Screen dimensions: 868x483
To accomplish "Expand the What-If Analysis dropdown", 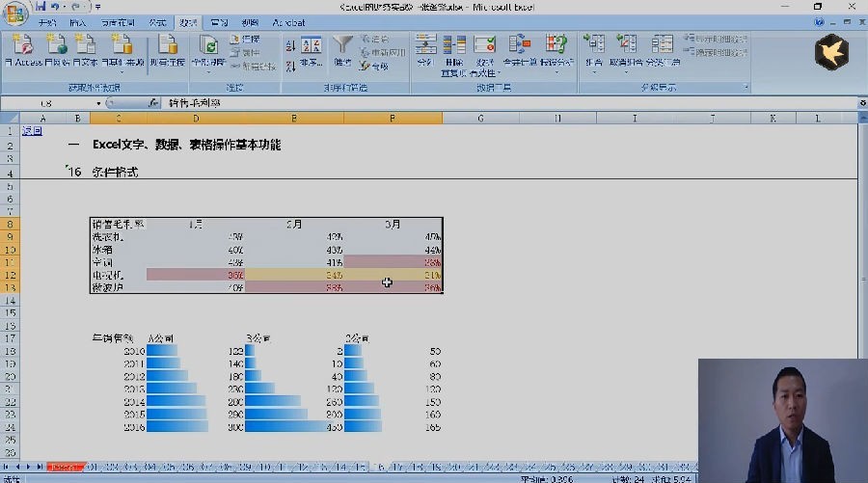I will point(556,72).
